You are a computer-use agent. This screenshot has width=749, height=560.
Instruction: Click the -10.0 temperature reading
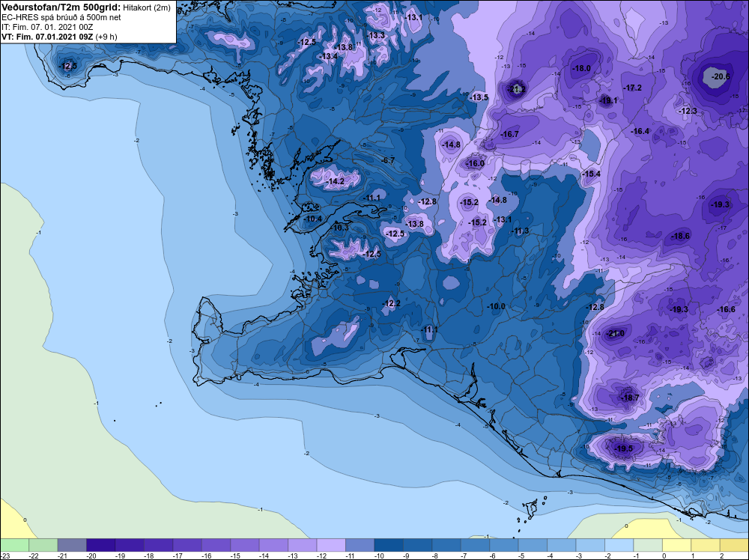tap(496, 306)
